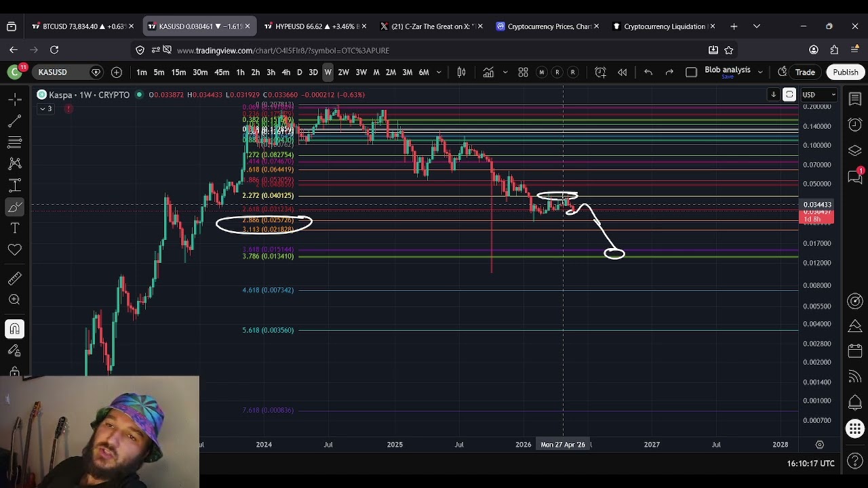Switch to the 15m timeframe
This screenshot has height=488, width=868.
[178, 72]
